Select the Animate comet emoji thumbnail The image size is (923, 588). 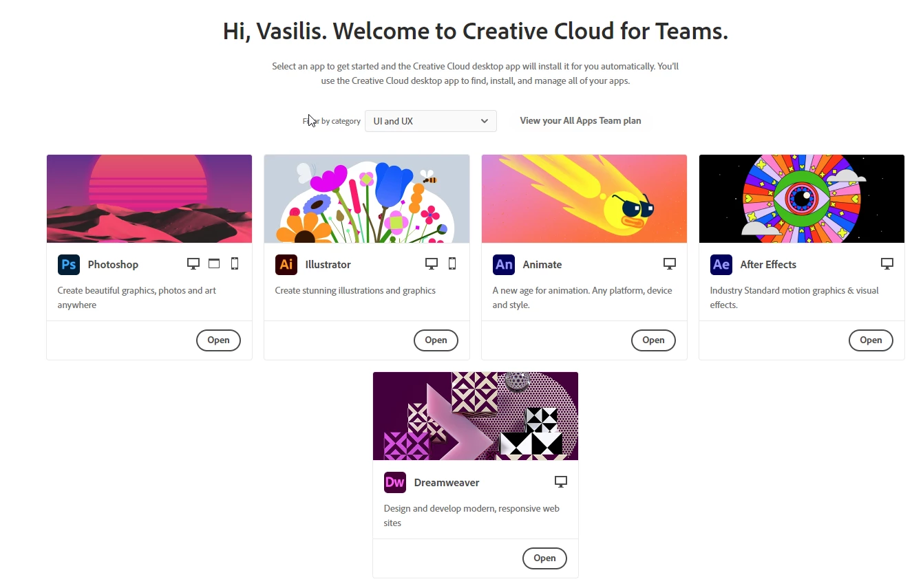coord(584,199)
